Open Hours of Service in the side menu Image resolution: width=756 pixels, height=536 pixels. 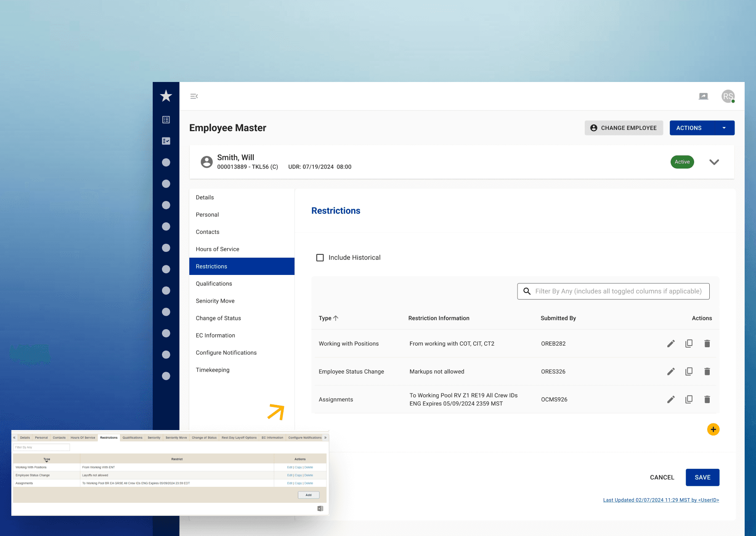tap(242, 249)
